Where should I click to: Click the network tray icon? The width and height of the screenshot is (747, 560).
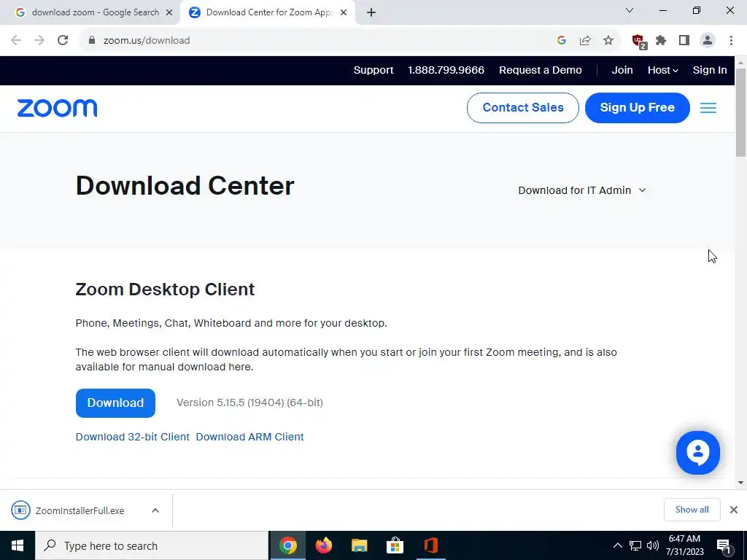[x=635, y=545]
